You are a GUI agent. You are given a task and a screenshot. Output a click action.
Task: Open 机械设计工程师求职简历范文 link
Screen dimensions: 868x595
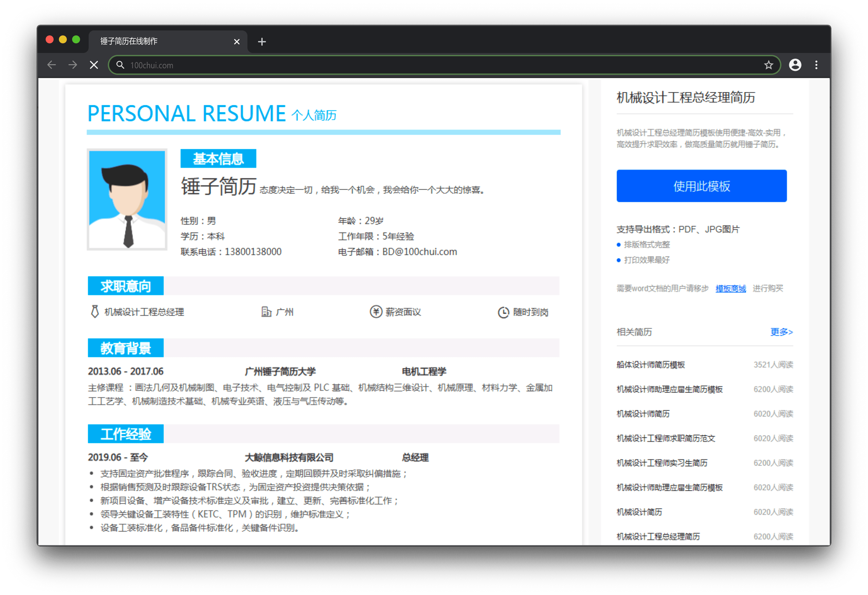(666, 438)
